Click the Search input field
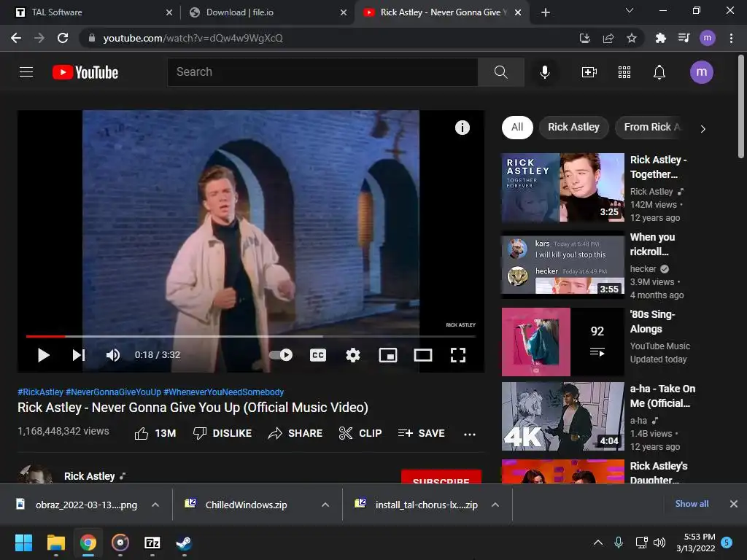 322,72
